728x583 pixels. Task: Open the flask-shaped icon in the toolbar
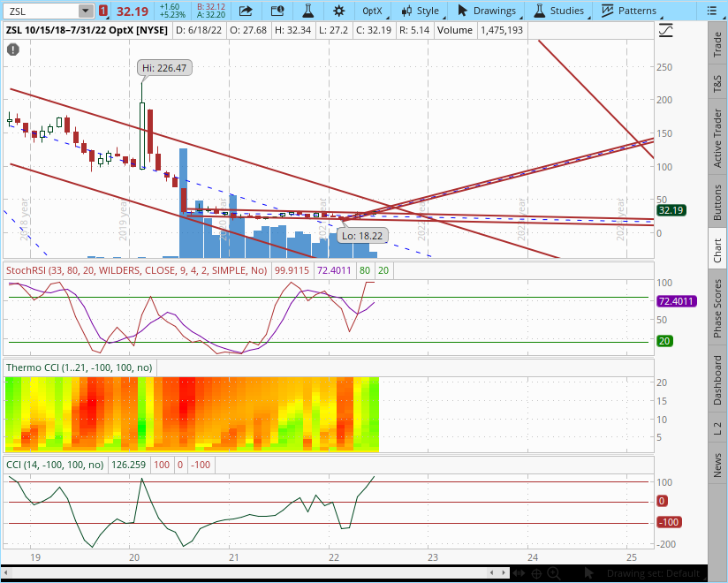tap(308, 11)
